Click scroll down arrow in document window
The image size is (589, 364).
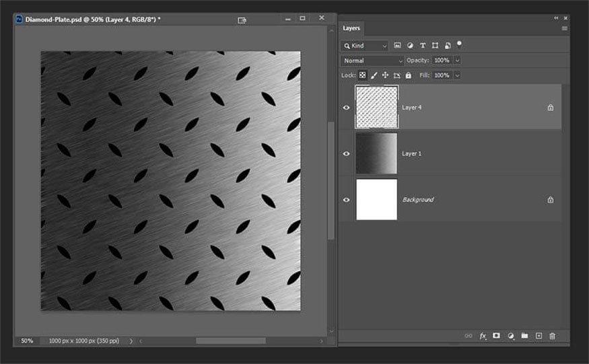[x=331, y=331]
